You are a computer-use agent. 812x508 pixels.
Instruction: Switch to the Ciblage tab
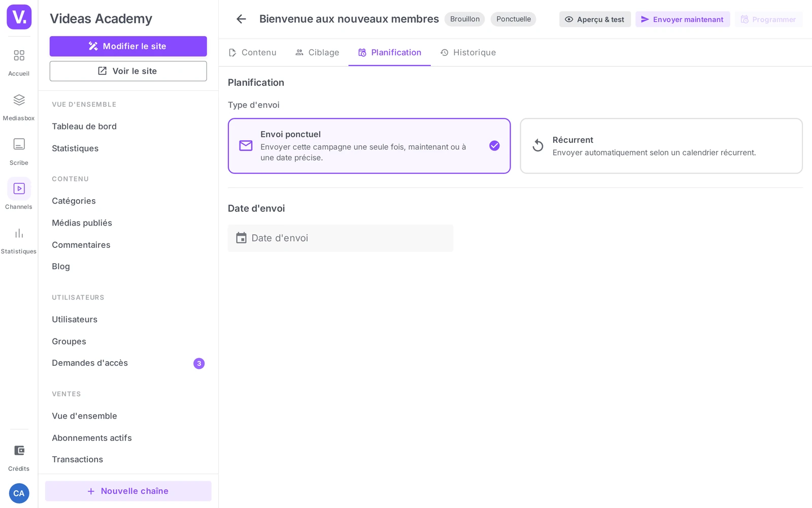point(317,52)
